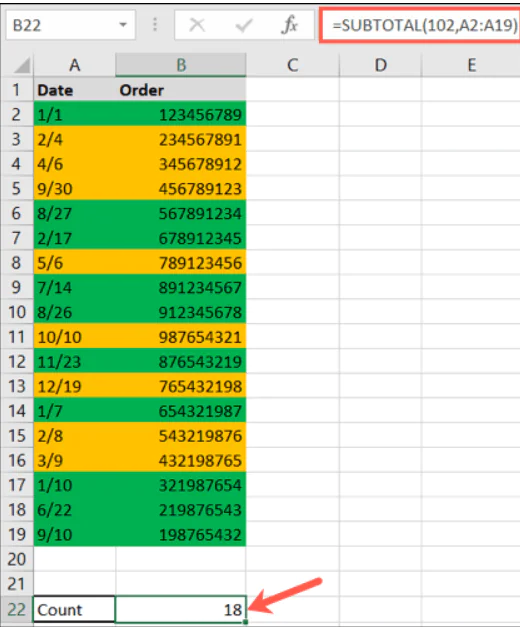Click the Order header cell

click(181, 90)
